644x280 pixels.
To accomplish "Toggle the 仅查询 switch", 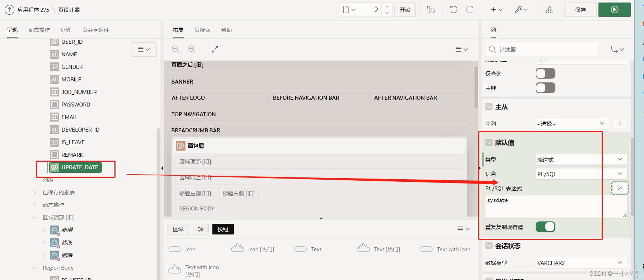I will 545,73.
